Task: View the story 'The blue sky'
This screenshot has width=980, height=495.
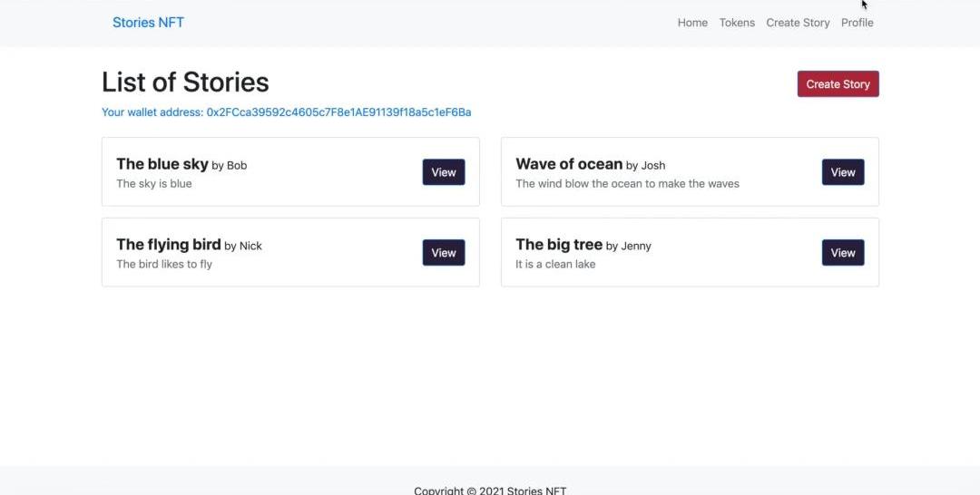Action: (x=443, y=172)
